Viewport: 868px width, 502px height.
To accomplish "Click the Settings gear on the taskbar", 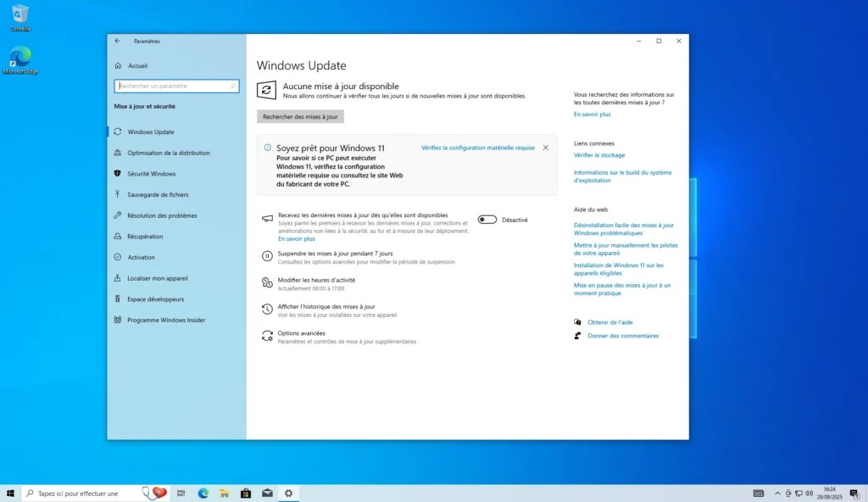I will pos(288,494).
